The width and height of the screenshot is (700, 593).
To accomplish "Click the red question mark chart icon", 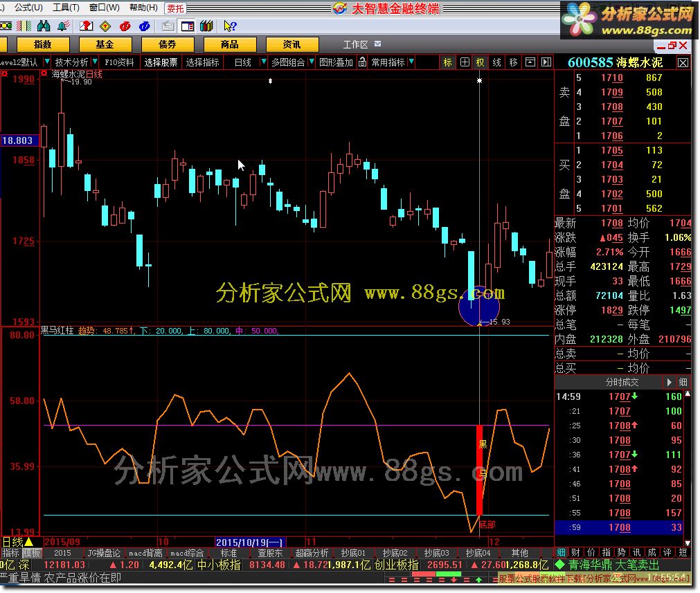I will [x=86, y=26].
